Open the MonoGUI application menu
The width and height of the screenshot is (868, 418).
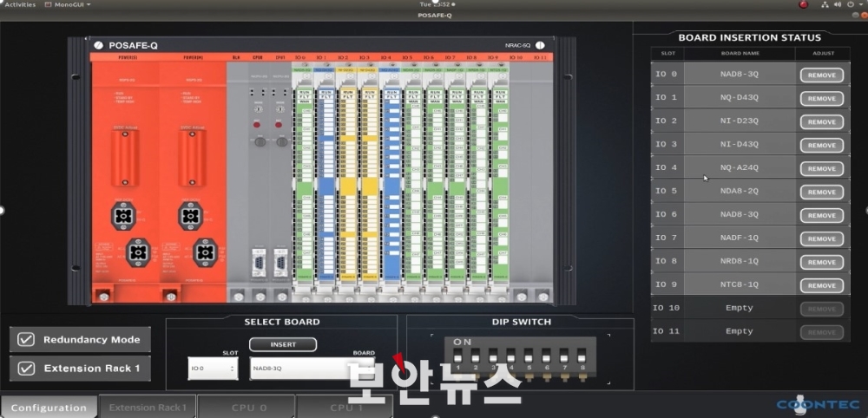(67, 4)
